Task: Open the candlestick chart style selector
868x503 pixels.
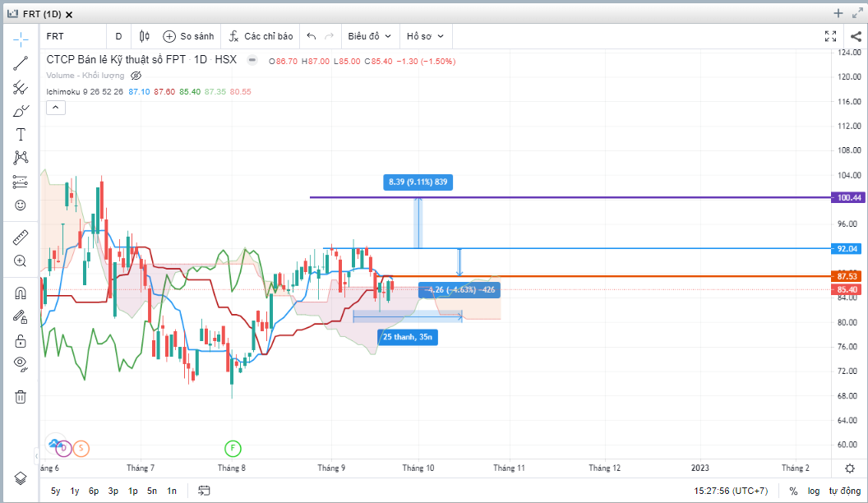Action: coord(145,36)
